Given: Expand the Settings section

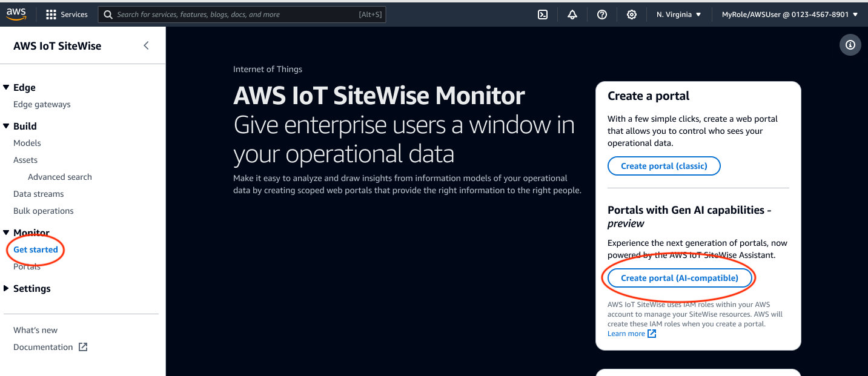Looking at the screenshot, I should [x=6, y=289].
